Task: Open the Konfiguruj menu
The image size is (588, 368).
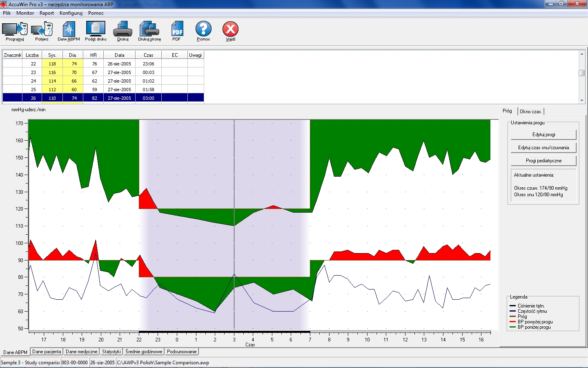Action: [70, 13]
